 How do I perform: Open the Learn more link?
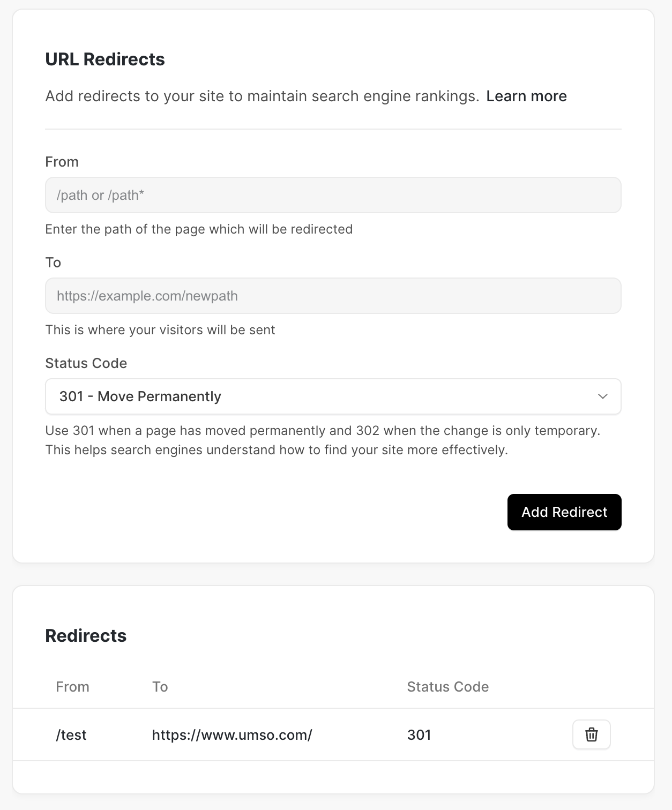click(x=526, y=96)
